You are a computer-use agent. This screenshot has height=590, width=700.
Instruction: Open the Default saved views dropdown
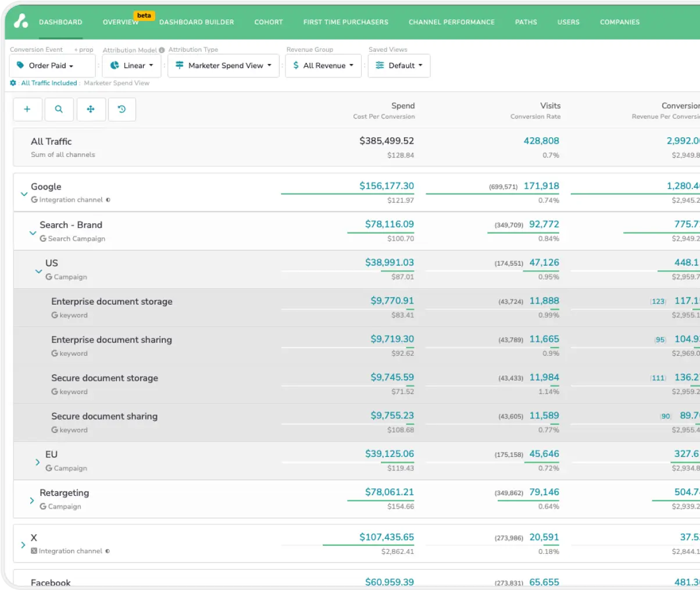399,66
